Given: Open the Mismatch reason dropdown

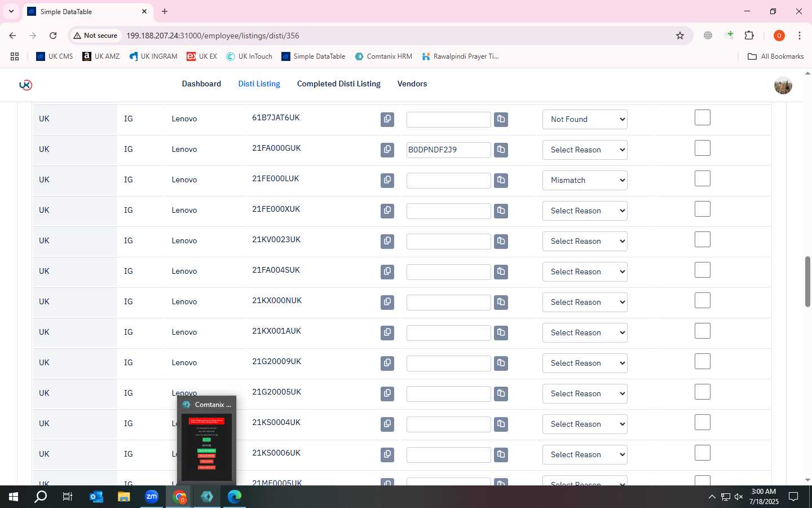Looking at the screenshot, I should [x=585, y=180].
